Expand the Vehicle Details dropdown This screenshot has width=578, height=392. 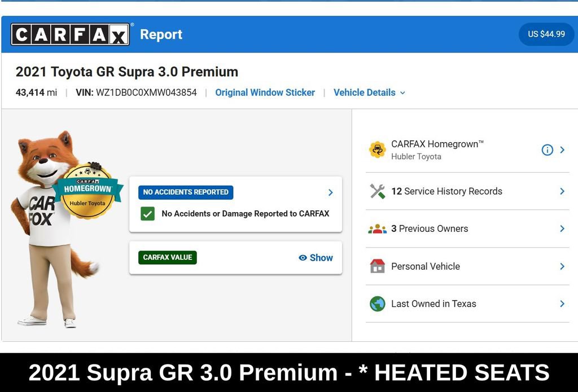369,93
